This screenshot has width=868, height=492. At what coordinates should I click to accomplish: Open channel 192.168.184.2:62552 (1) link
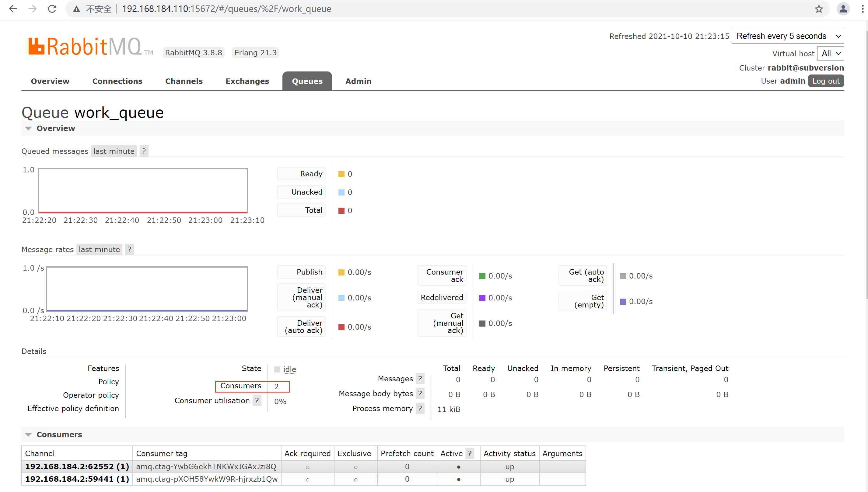[x=77, y=466]
